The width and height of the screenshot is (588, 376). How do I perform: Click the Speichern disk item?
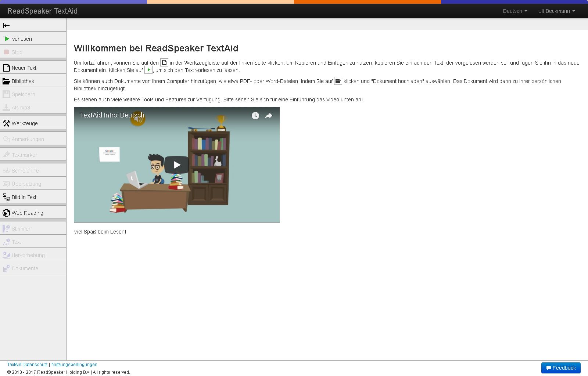click(33, 94)
